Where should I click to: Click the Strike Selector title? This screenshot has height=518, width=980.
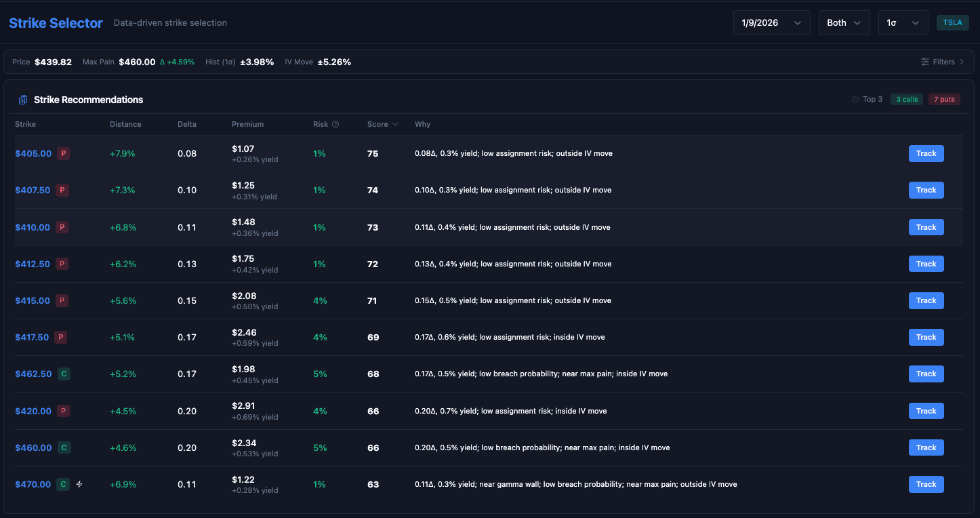click(56, 23)
